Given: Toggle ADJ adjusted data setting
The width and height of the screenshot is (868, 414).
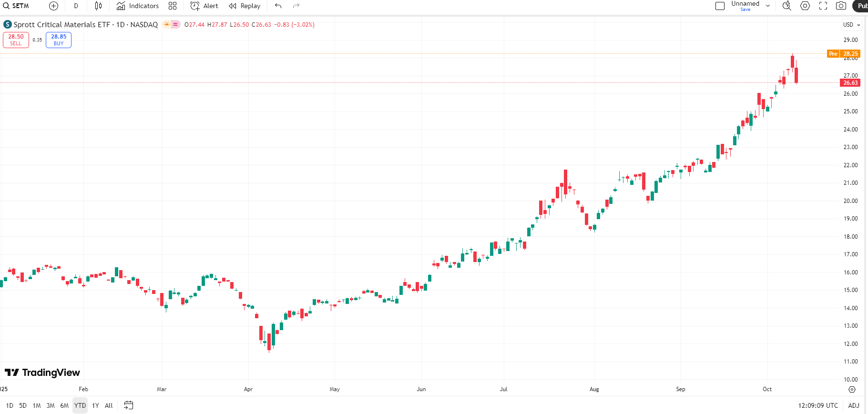Looking at the screenshot, I should click(854, 405).
